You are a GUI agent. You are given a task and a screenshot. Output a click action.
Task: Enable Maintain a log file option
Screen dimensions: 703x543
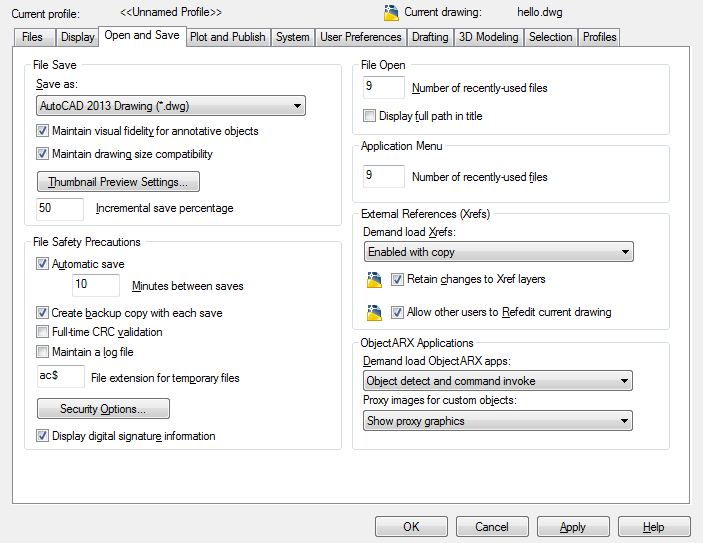(x=42, y=352)
